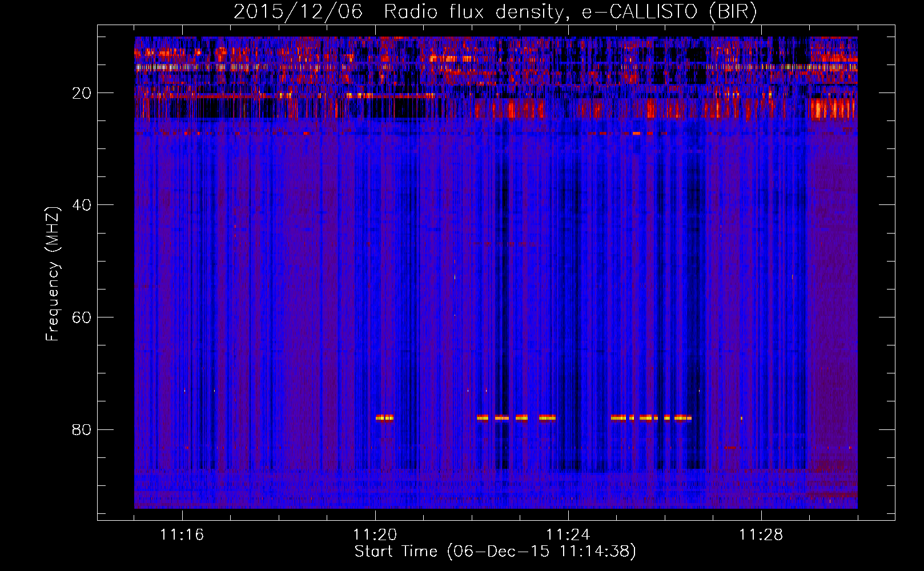
Task: Click the 'Frequency (MHZ)' y-axis label
Action: point(53,274)
